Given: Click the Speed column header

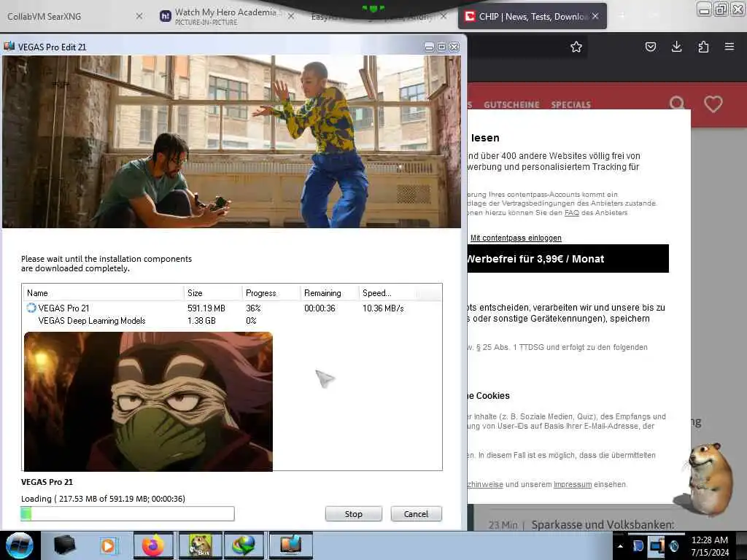Looking at the screenshot, I should (x=387, y=293).
